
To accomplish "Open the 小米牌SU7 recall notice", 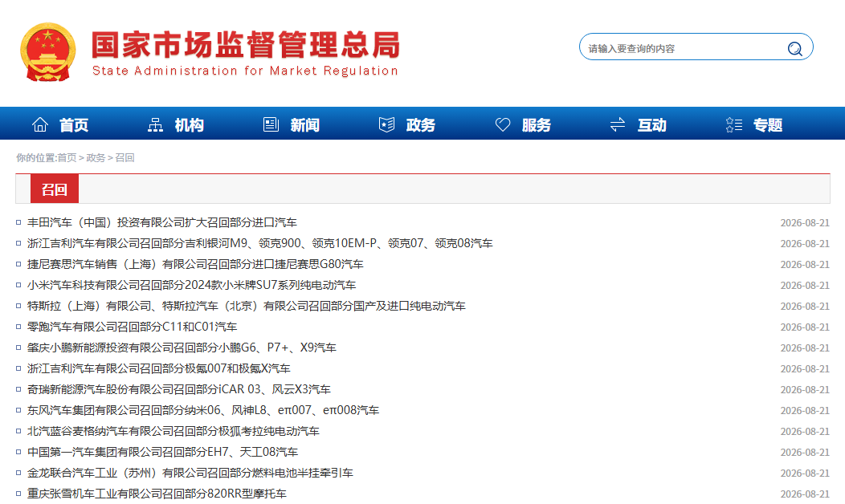I will click(191, 285).
